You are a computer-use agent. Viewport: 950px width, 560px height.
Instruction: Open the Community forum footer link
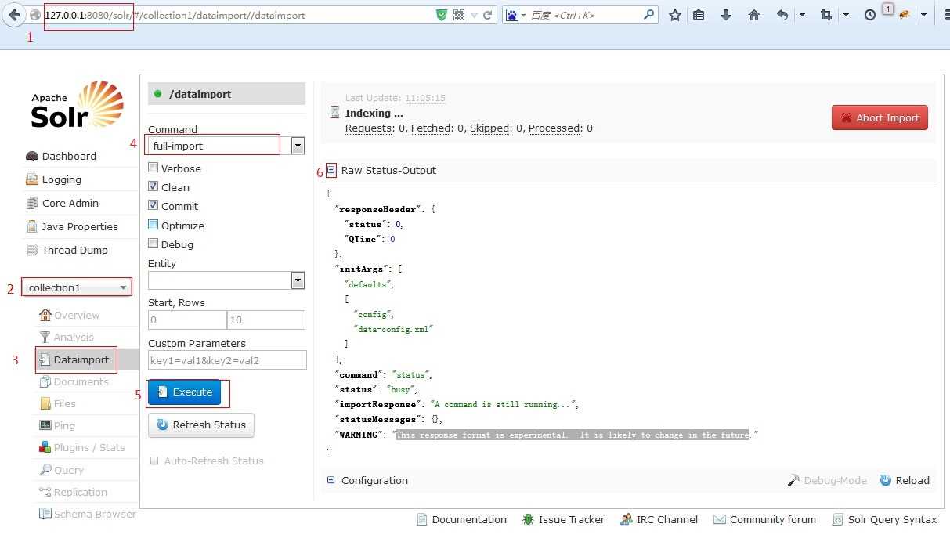coord(764,519)
